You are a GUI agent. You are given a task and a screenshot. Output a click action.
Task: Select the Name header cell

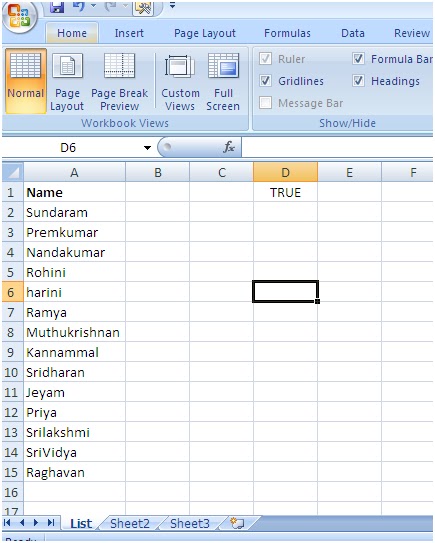(74, 192)
